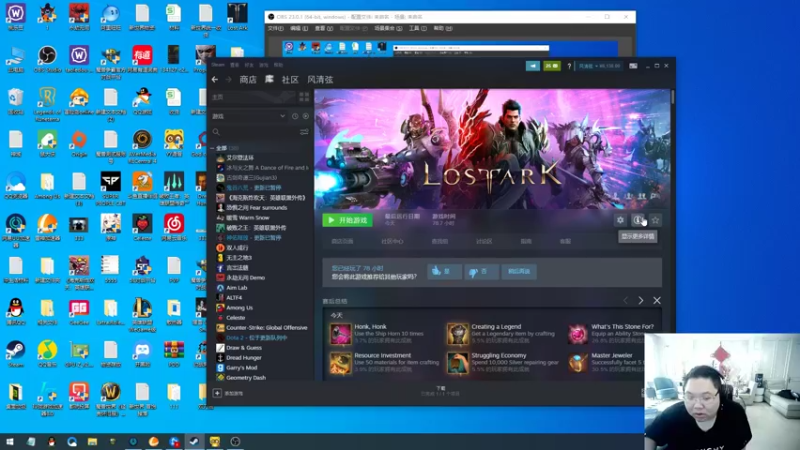Open the Steam big picture mode icon
The width and height of the screenshot is (800, 450).
633,66
